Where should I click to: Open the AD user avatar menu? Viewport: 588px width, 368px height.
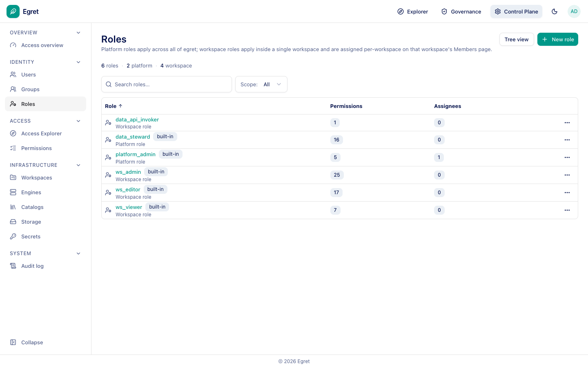coord(574,11)
